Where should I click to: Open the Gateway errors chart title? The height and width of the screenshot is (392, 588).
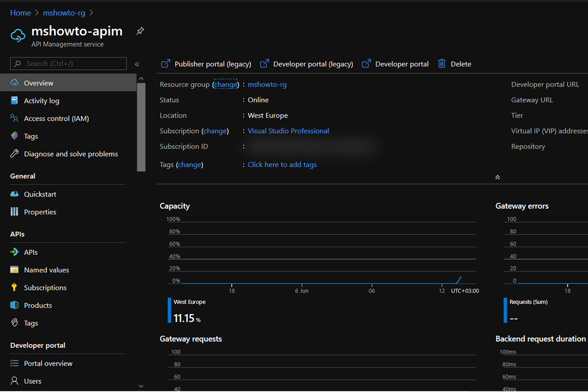point(522,206)
